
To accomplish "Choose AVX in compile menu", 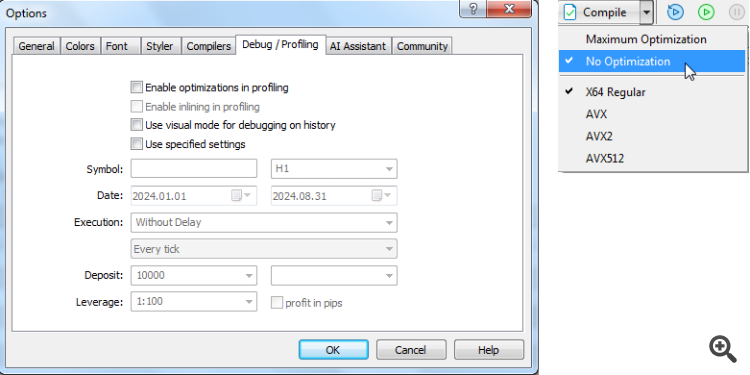I will tap(652, 114).
